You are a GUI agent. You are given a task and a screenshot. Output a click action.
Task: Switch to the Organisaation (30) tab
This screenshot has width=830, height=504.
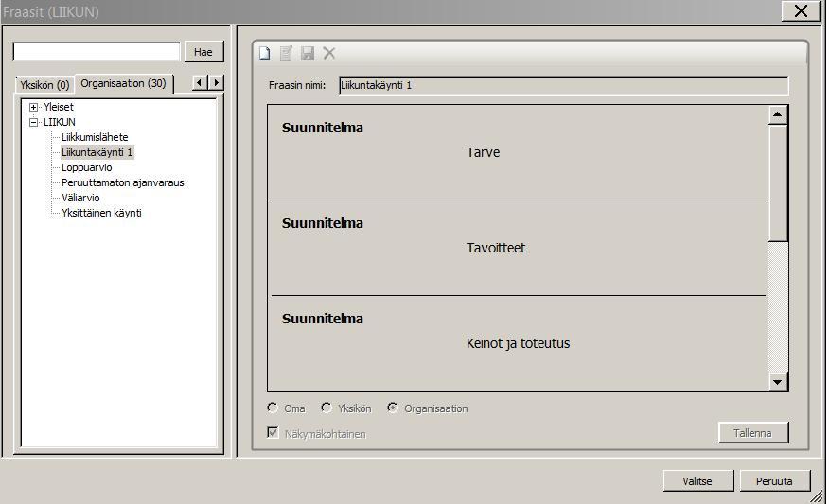click(x=124, y=83)
